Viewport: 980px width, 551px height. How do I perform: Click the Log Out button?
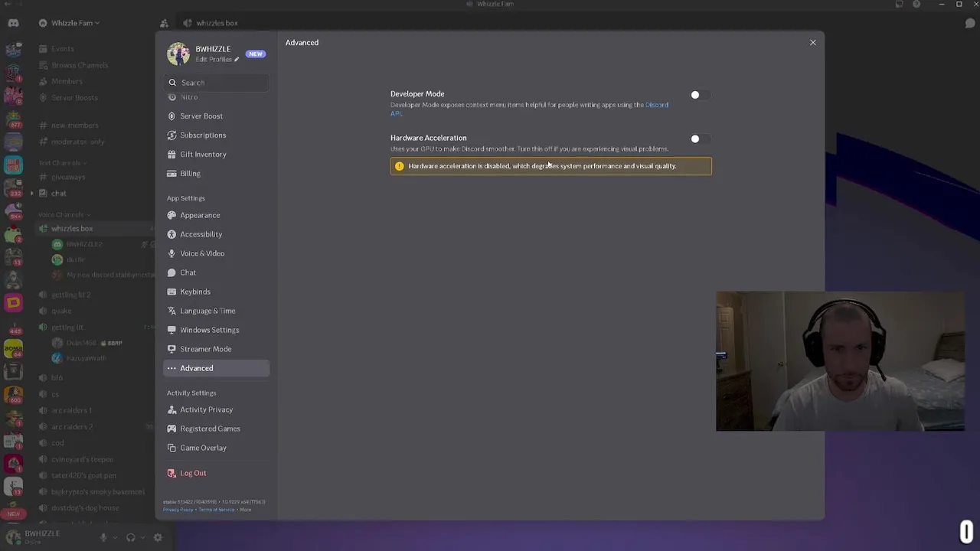click(217, 473)
